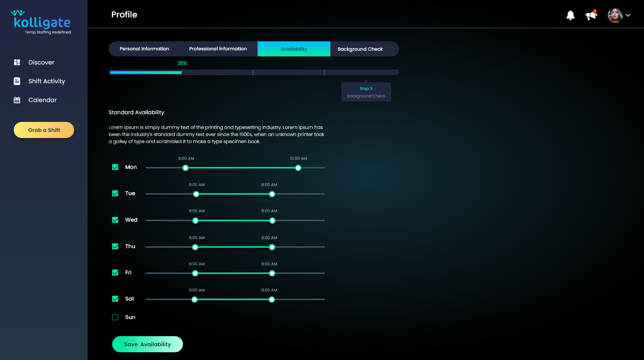The width and height of the screenshot is (644, 360).
Task: Open the Calendar from the sidebar
Action: click(x=42, y=100)
